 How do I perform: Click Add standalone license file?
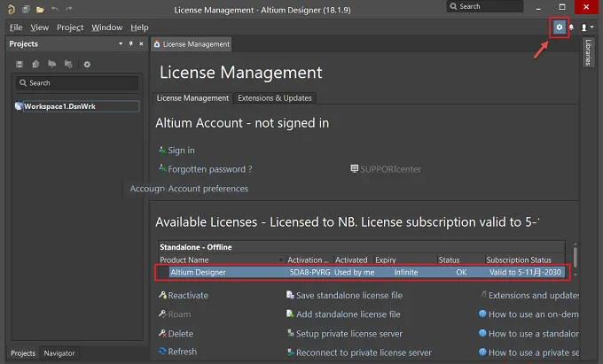pyautogui.click(x=343, y=314)
